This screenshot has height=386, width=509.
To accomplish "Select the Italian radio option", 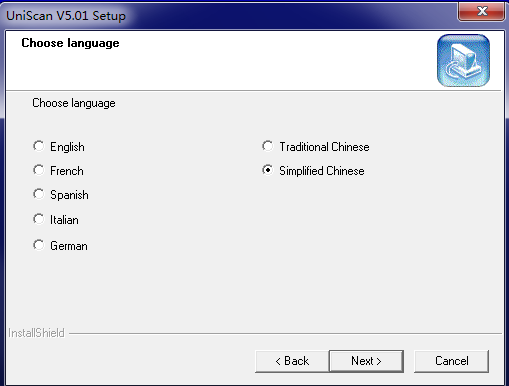I will [38, 219].
